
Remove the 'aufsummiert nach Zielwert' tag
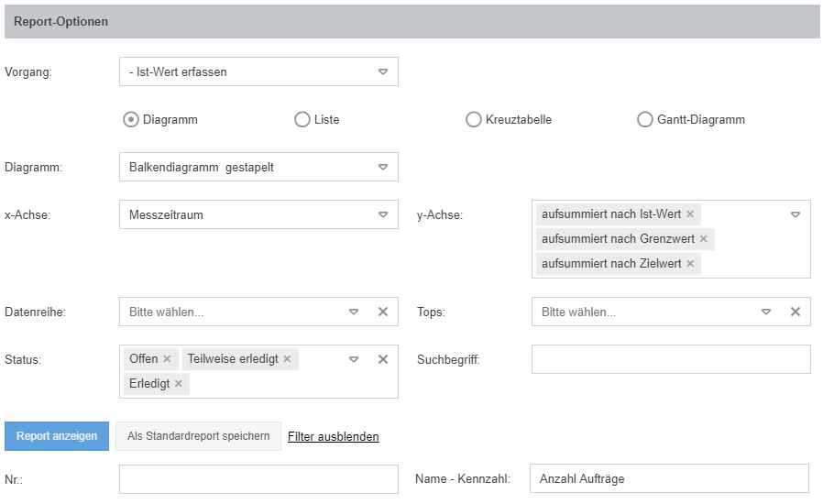click(x=690, y=264)
